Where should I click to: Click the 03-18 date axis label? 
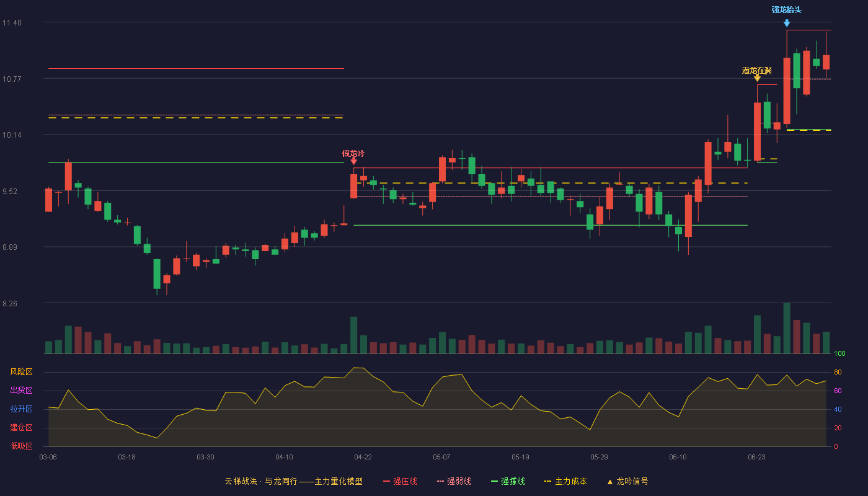pos(126,457)
